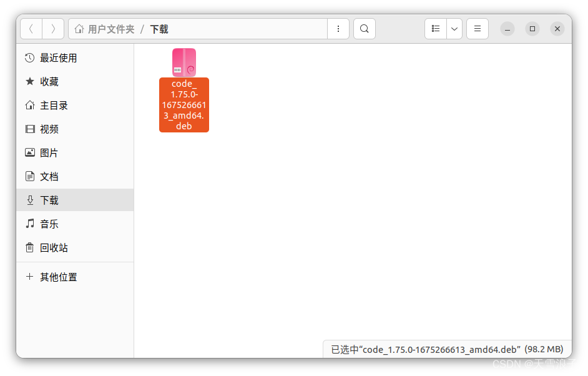
Task: Maximize the file manager window
Action: (532, 29)
